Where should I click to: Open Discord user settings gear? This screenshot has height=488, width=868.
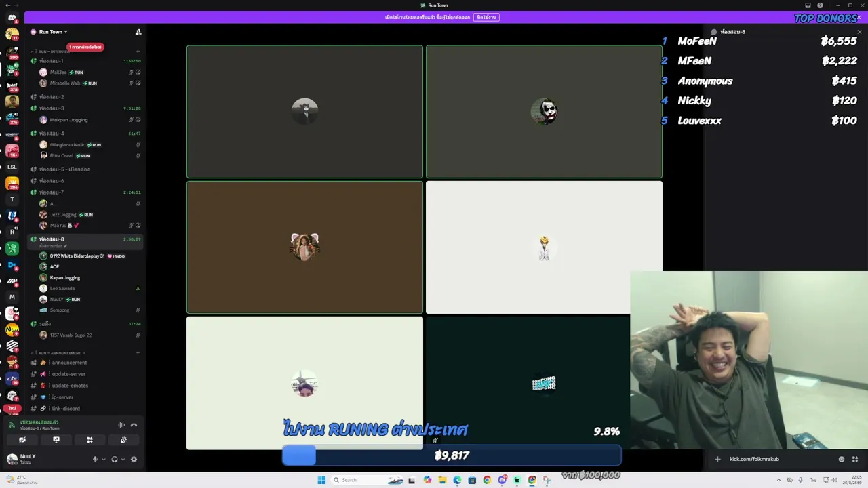[134, 460]
